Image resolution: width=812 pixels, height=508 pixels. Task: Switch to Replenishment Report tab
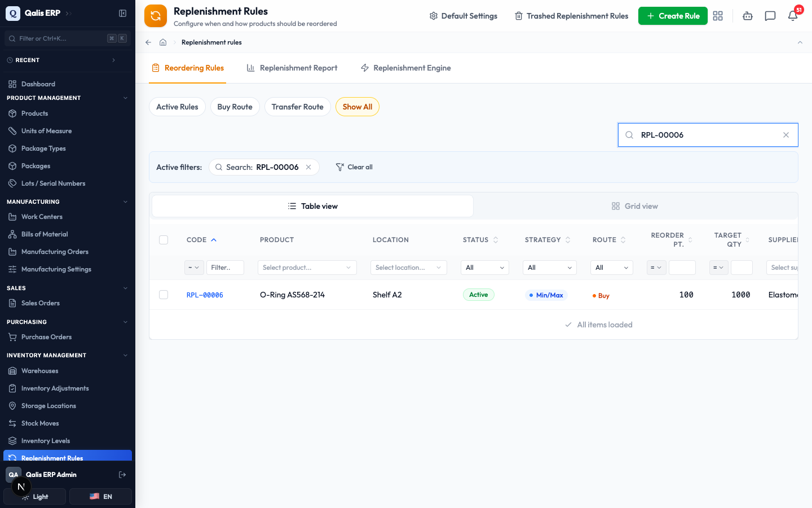[292, 68]
